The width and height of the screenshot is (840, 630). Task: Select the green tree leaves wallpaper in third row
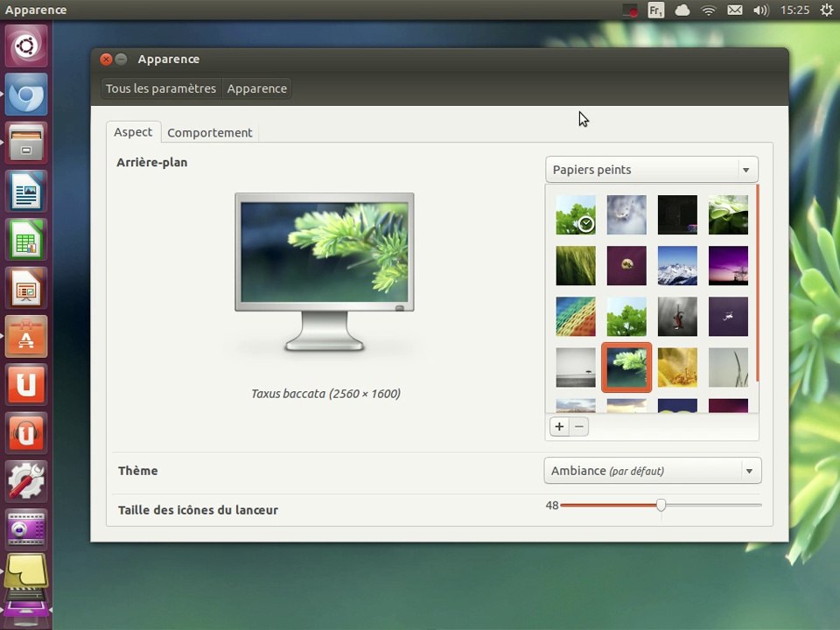click(626, 317)
